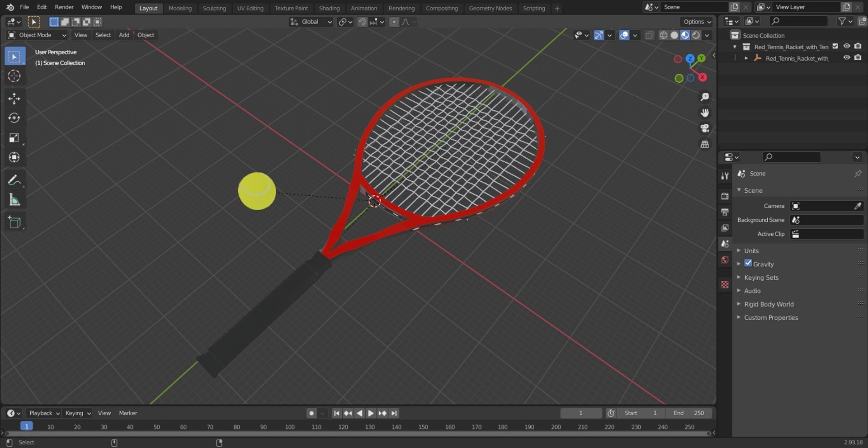868x448 pixels.
Task: Switch to wireframe viewport shading
Action: tap(663, 35)
